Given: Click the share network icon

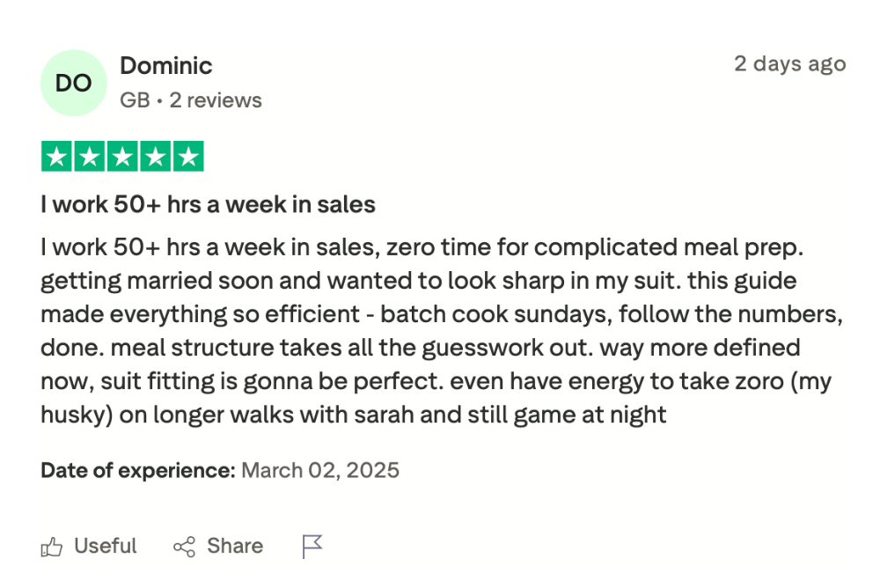Looking at the screenshot, I should pyautogui.click(x=184, y=547).
